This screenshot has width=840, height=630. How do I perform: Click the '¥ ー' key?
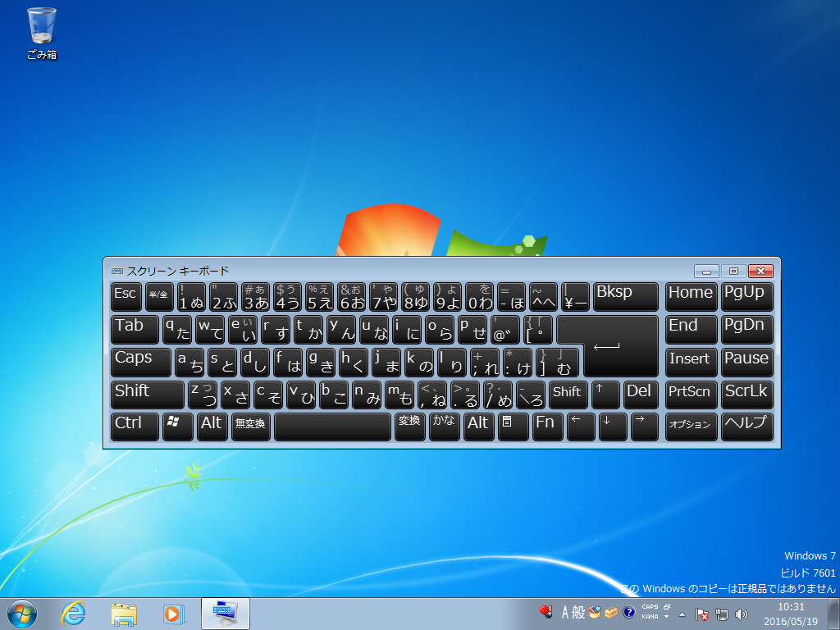[x=575, y=297]
